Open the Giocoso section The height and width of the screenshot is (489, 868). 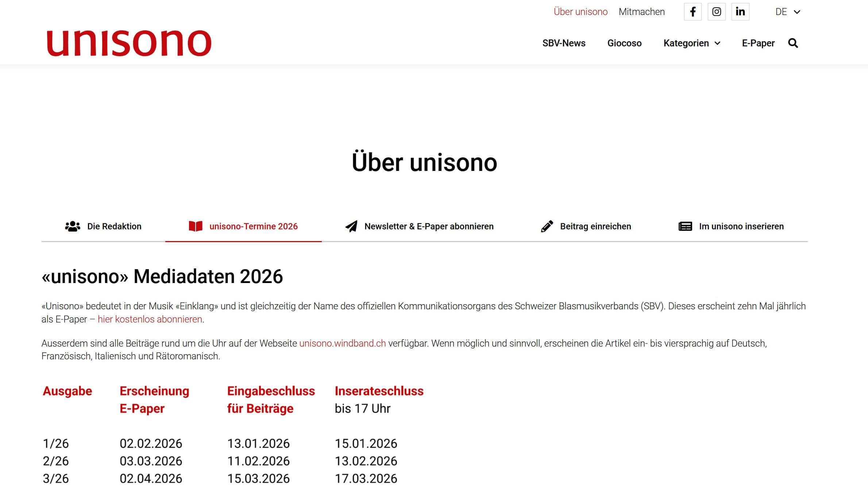625,43
